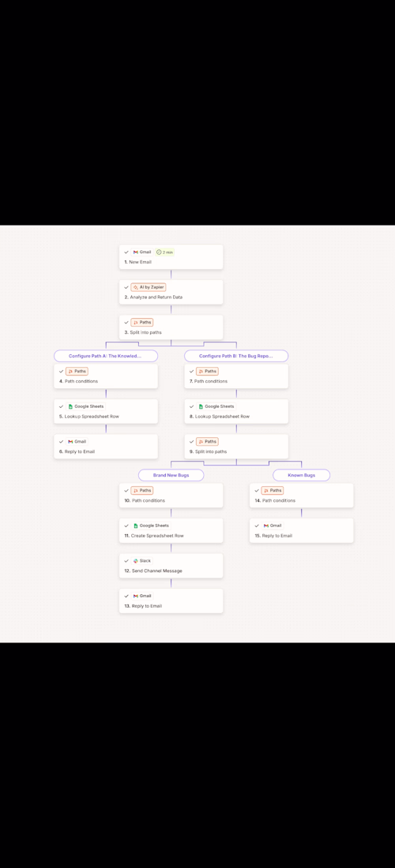This screenshot has height=868, width=395.
Task: Click the Gmail icon in step 13
Action: pos(136,597)
